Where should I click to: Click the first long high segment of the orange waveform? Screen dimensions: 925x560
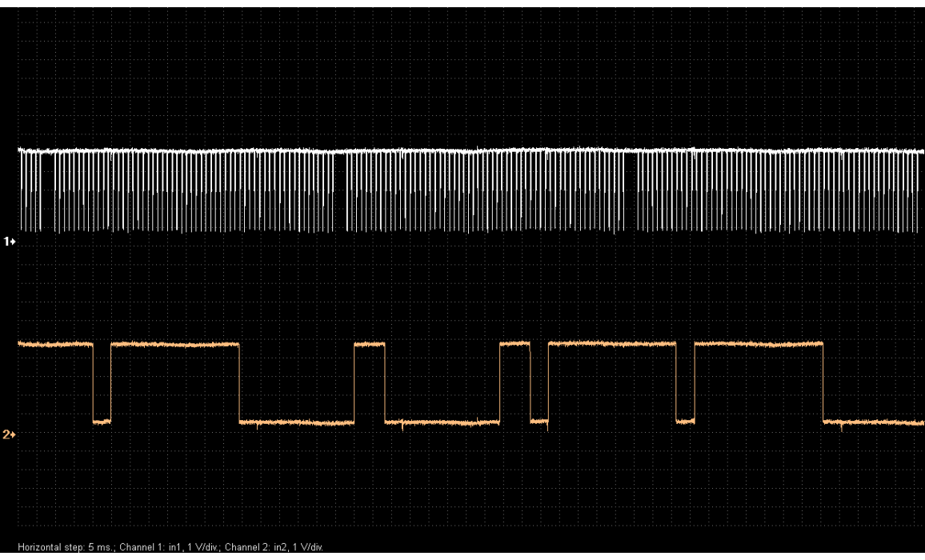(175, 344)
